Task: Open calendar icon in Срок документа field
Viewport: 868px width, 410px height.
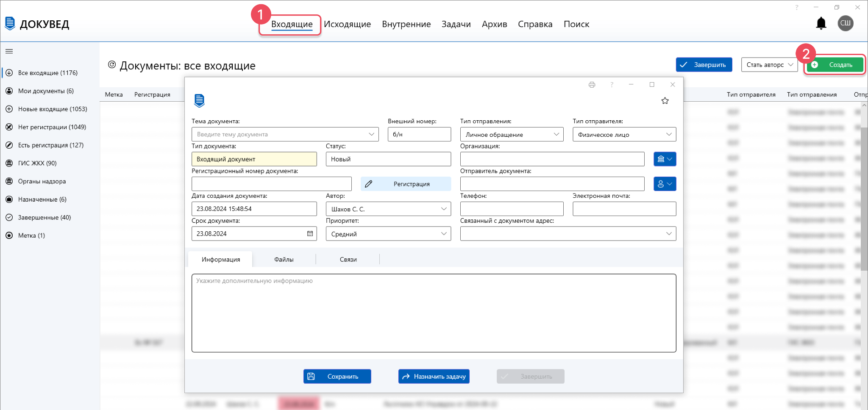Action: (x=310, y=234)
